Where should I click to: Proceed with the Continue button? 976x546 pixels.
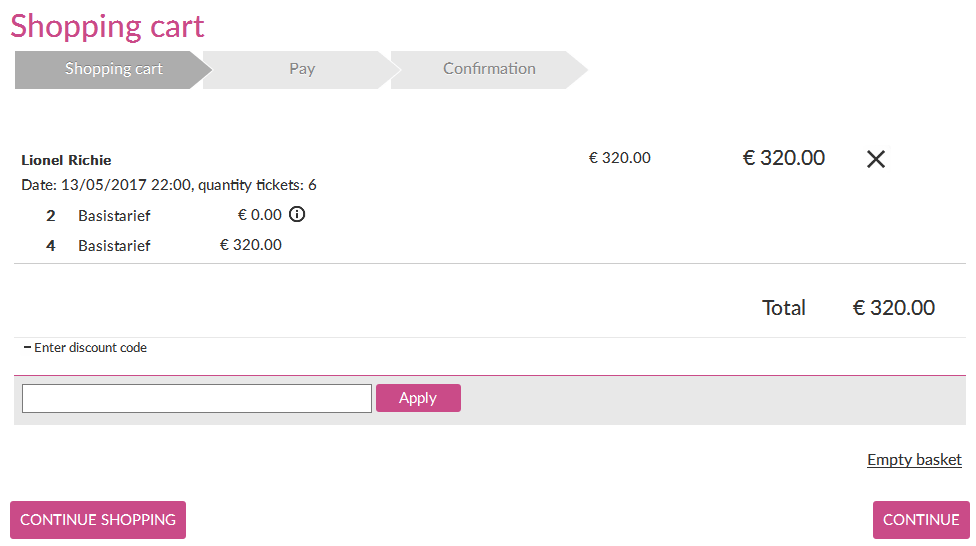(x=921, y=520)
